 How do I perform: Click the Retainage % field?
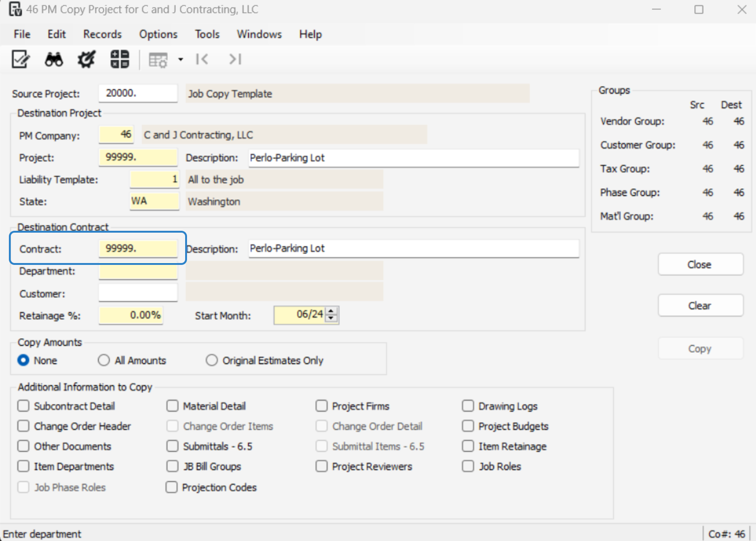point(131,315)
